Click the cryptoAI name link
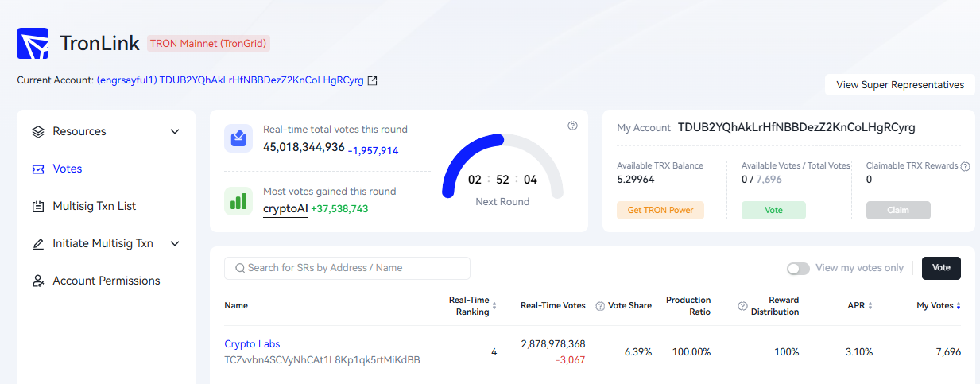The image size is (980, 384). click(285, 208)
